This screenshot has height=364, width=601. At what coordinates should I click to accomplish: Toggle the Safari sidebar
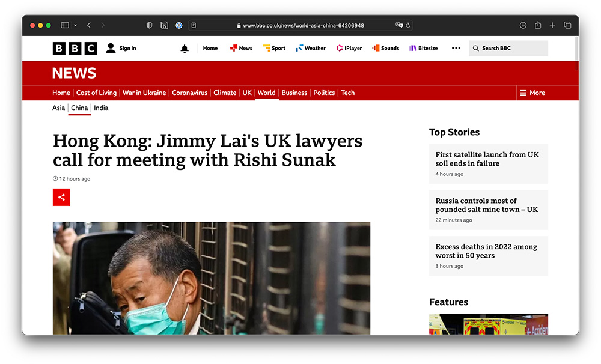[65, 25]
